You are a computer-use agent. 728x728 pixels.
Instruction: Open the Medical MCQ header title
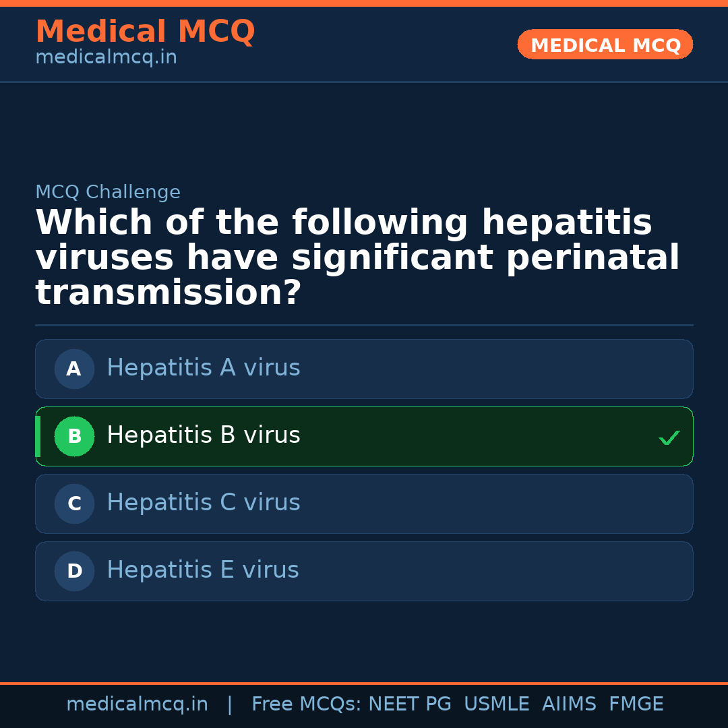(x=145, y=32)
